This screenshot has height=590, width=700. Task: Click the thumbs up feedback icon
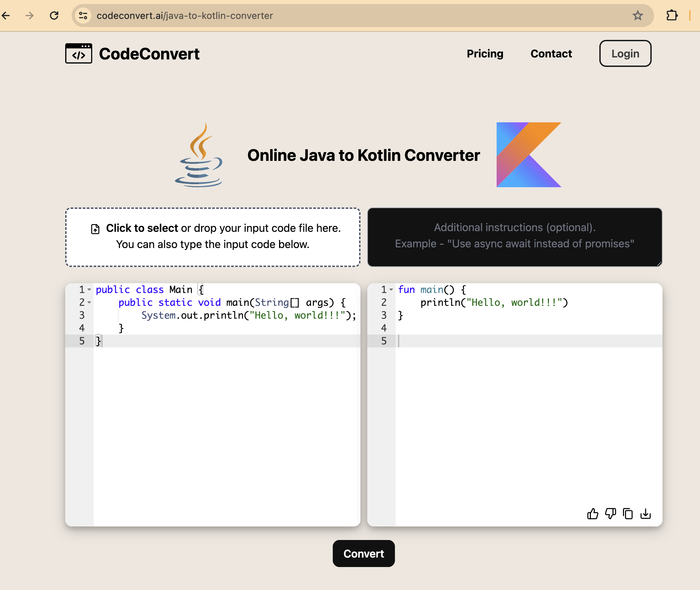[x=593, y=514]
